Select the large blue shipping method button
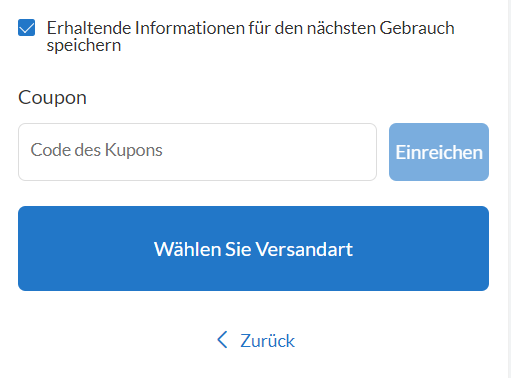Screen dimensions: 511x378 point(253,248)
